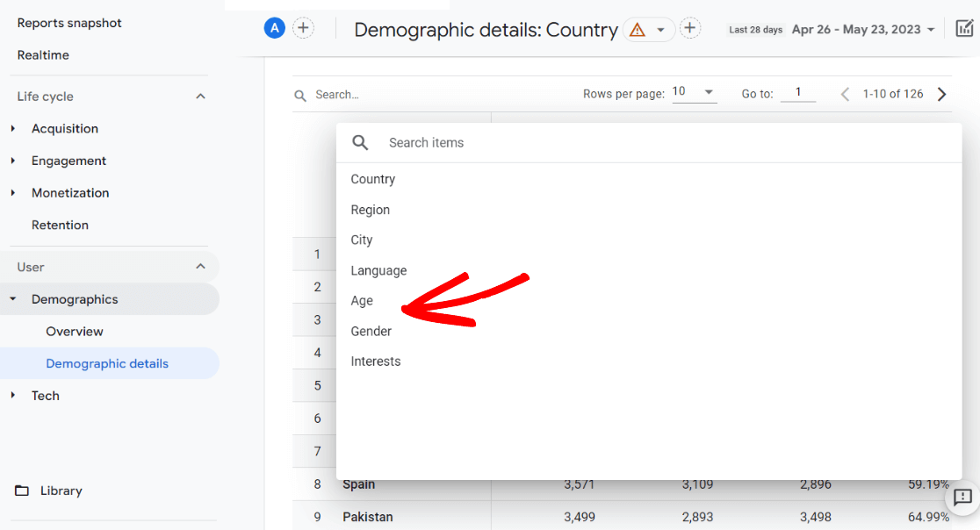The width and height of the screenshot is (980, 530).
Task: Click the user avatar A icon
Action: tap(274, 27)
